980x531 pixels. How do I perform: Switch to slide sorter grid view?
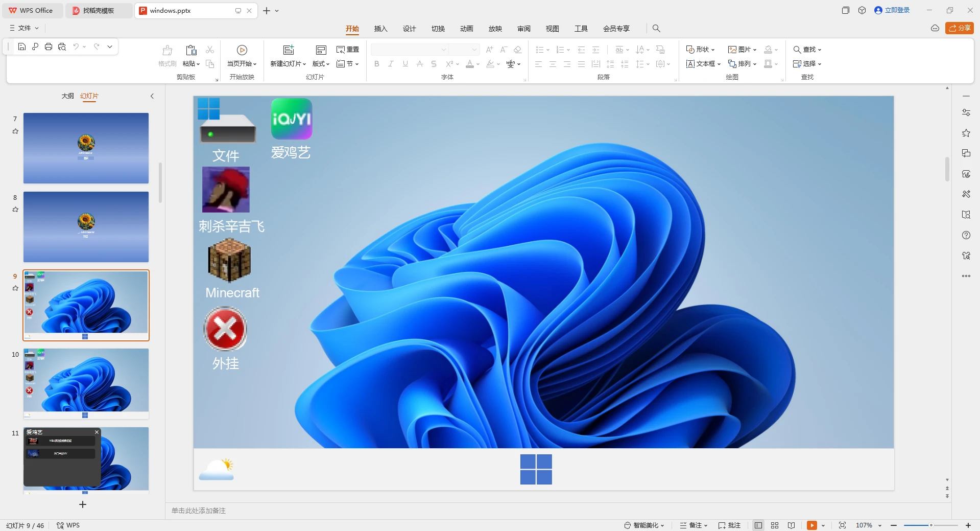[774, 525]
